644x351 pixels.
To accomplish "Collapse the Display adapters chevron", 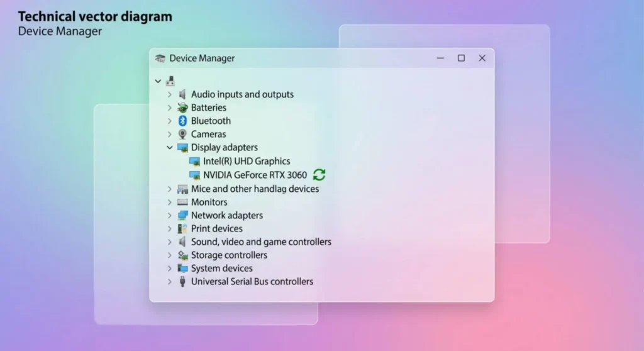I will [170, 148].
